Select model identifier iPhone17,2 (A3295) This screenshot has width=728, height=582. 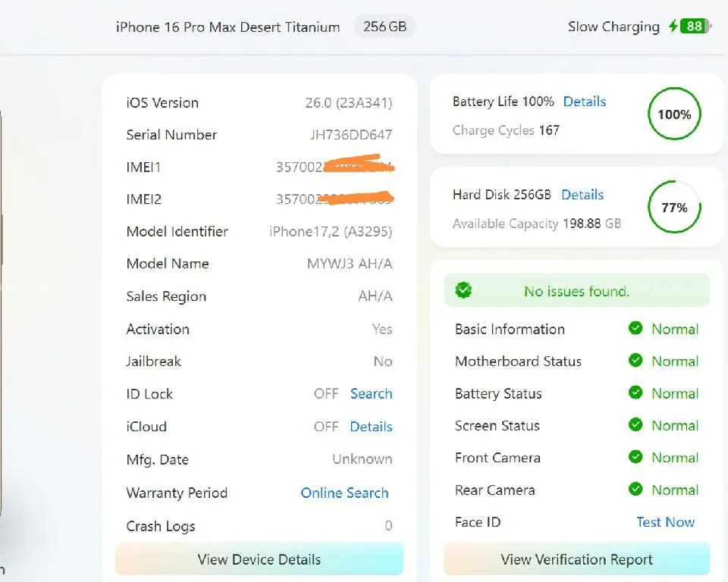tap(331, 232)
